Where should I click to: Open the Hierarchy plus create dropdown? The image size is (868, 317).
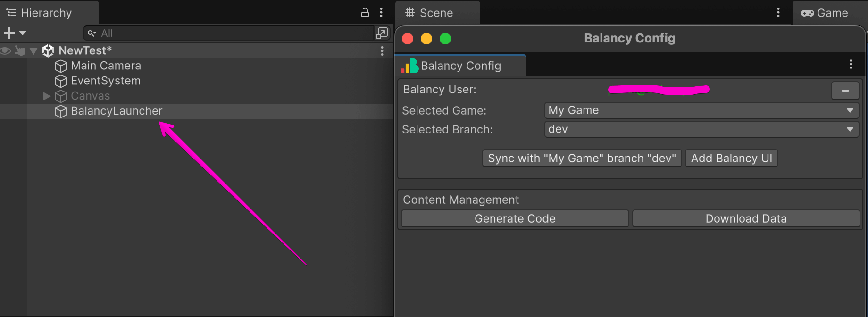coord(15,33)
